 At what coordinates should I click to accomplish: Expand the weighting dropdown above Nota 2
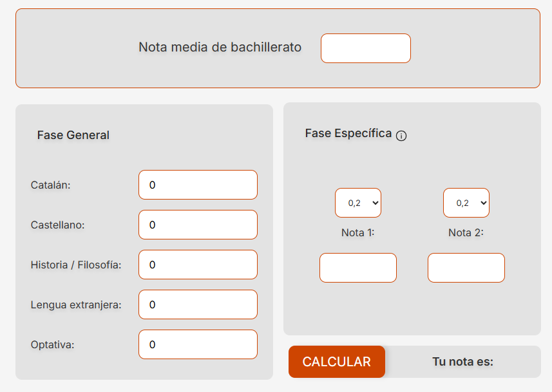pyautogui.click(x=466, y=203)
